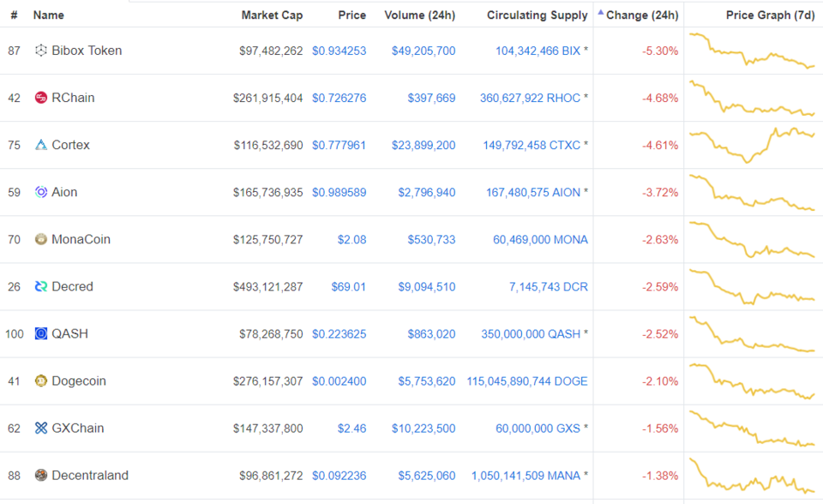Click the GXChain X-shaped logo
The width and height of the screenshot is (823, 504).
click(x=41, y=429)
